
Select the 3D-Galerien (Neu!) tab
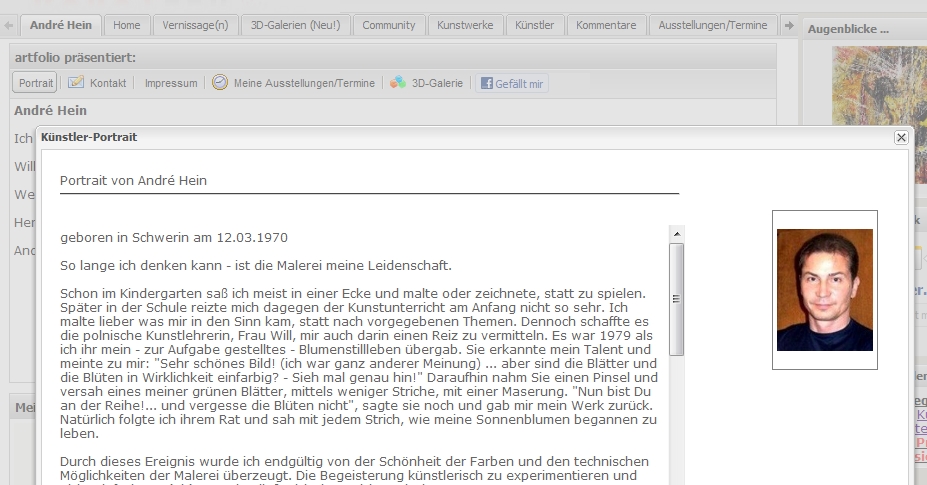pyautogui.click(x=295, y=25)
